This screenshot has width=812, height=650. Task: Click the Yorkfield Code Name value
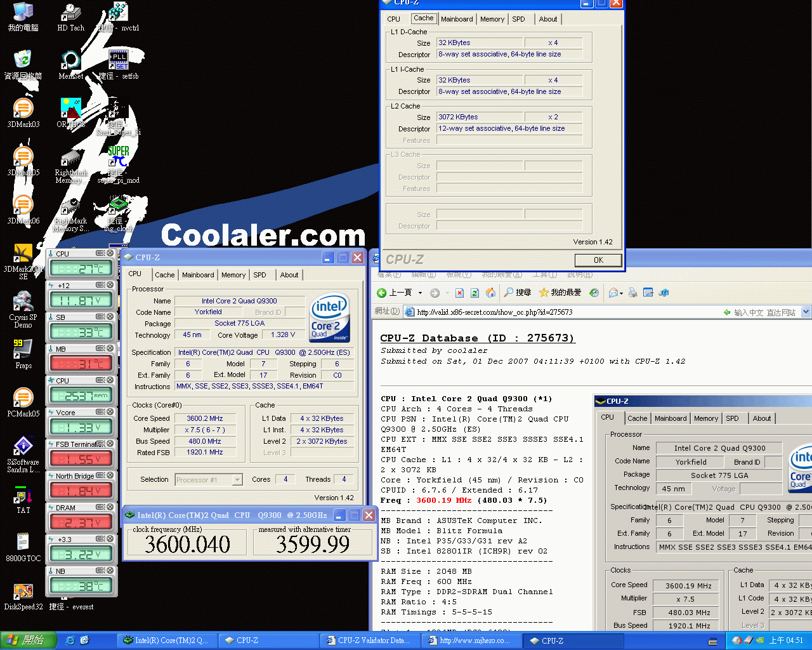pos(208,312)
